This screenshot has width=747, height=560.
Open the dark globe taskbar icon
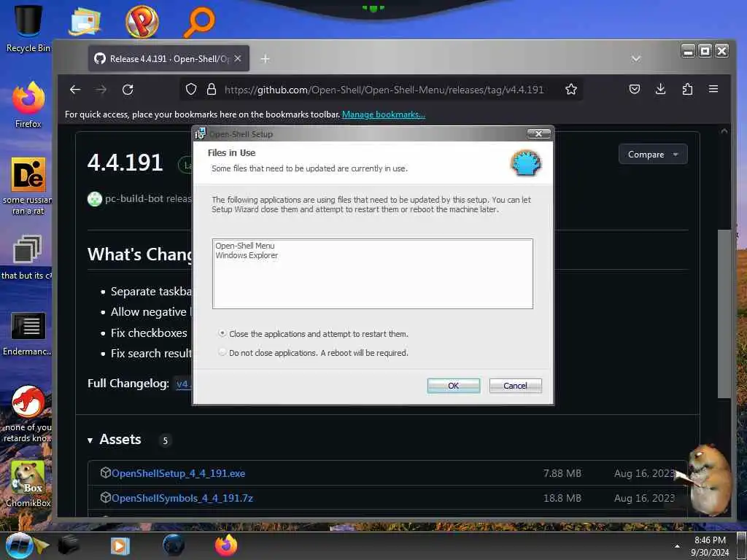click(x=174, y=545)
